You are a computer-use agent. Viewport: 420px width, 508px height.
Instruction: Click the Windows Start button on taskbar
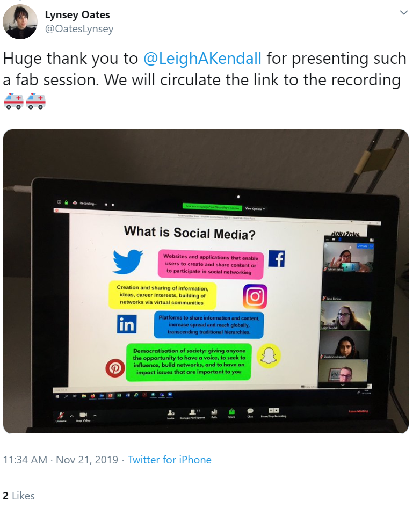pyautogui.click(x=57, y=396)
